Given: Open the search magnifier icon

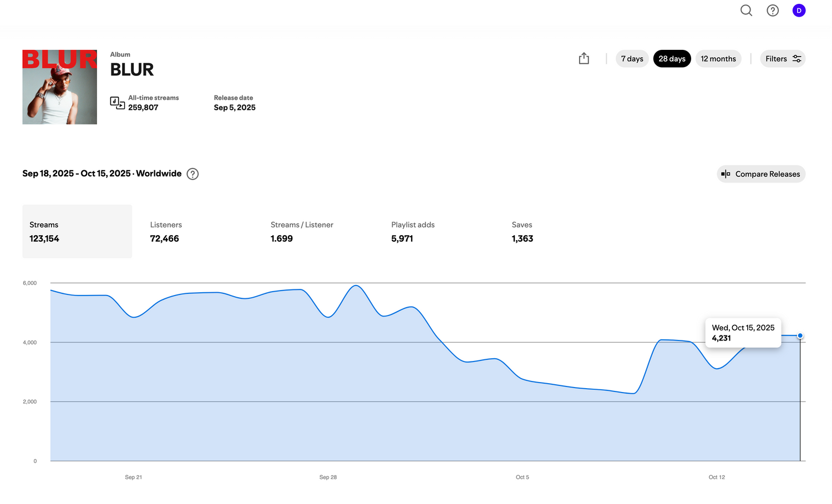Looking at the screenshot, I should coord(746,11).
